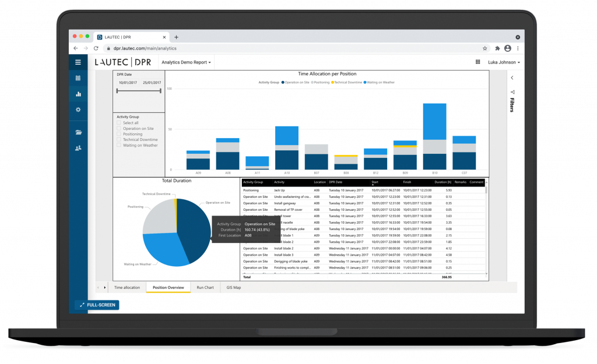
Task: Open the GIS Map tab
Action: point(234,287)
